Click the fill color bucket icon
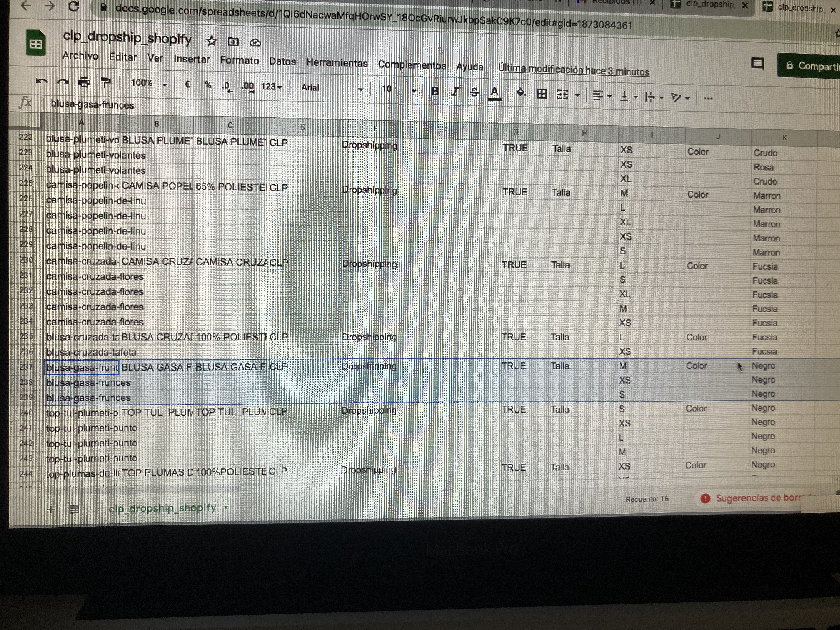 coord(521,92)
